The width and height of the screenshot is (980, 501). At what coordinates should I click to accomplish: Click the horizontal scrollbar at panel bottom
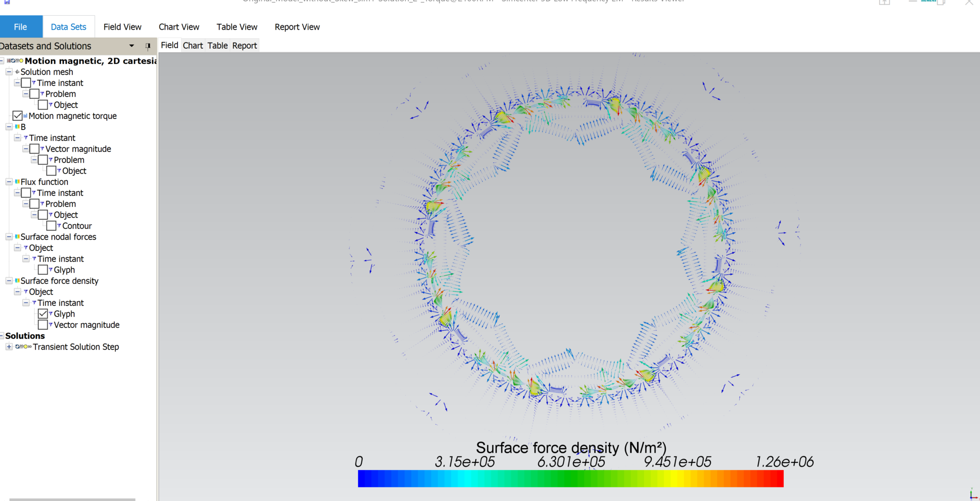click(x=72, y=499)
